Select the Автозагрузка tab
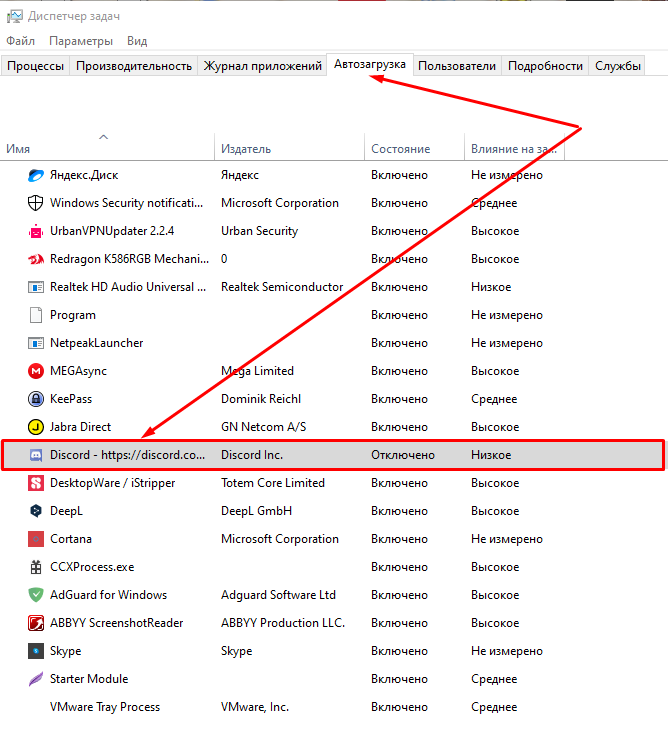The image size is (668, 729). (370, 64)
